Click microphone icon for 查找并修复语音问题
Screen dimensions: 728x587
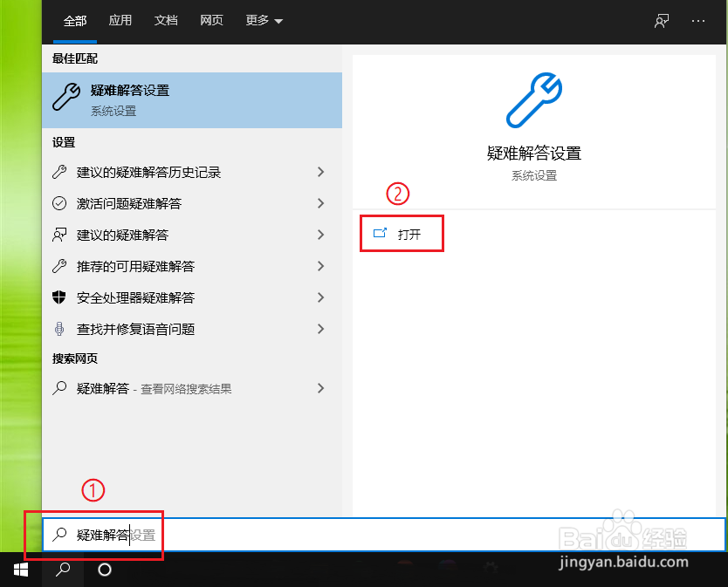(59, 329)
